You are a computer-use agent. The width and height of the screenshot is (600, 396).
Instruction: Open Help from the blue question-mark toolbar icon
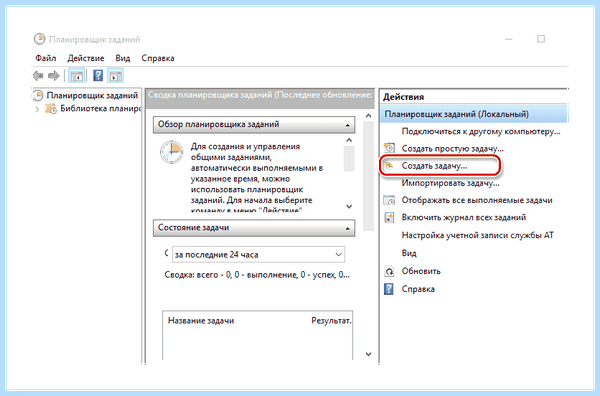(x=98, y=76)
